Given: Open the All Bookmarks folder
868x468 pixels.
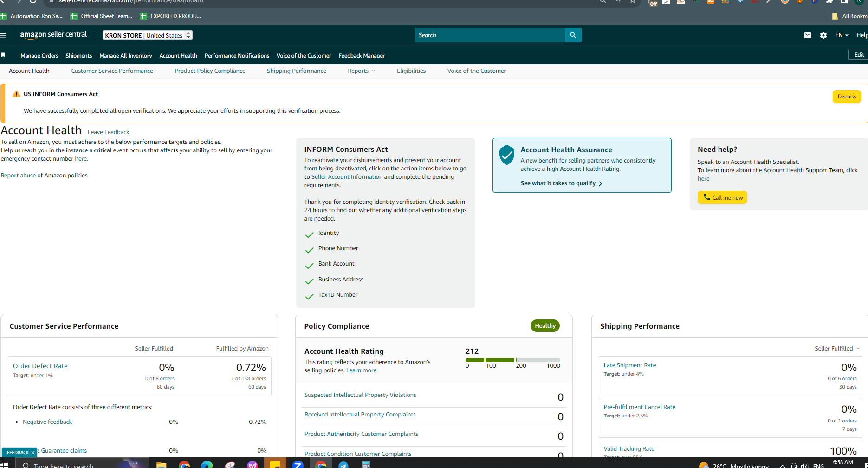Looking at the screenshot, I should click(x=849, y=16).
